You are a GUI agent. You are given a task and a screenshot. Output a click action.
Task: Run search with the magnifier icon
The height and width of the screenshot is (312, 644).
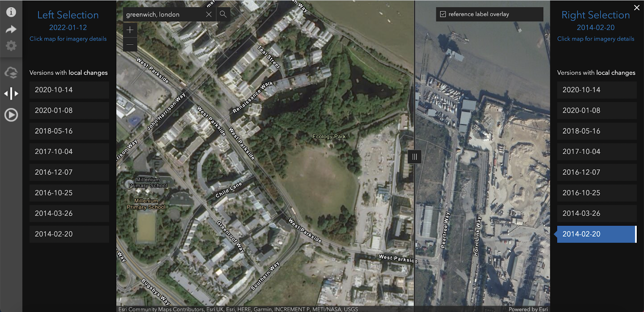tap(223, 14)
